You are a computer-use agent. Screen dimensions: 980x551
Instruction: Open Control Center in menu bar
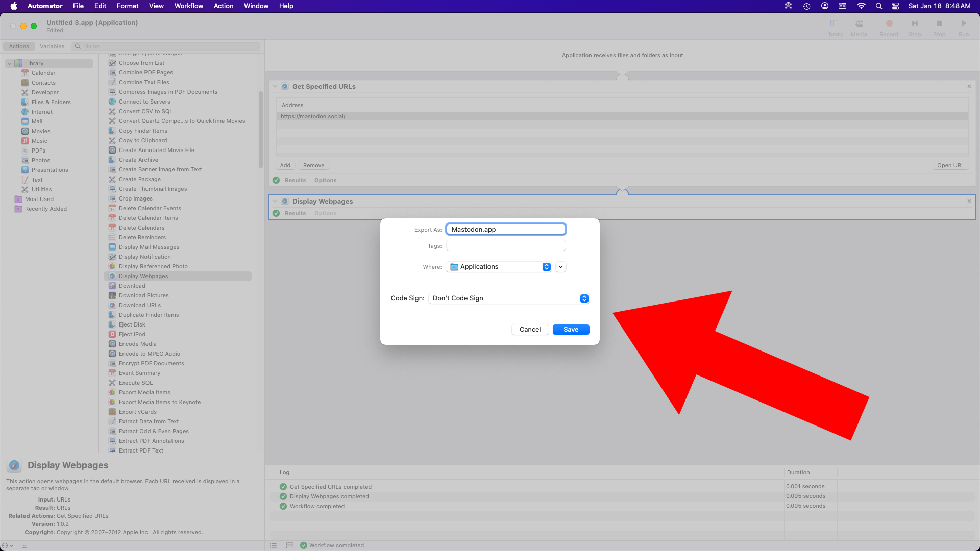point(896,6)
